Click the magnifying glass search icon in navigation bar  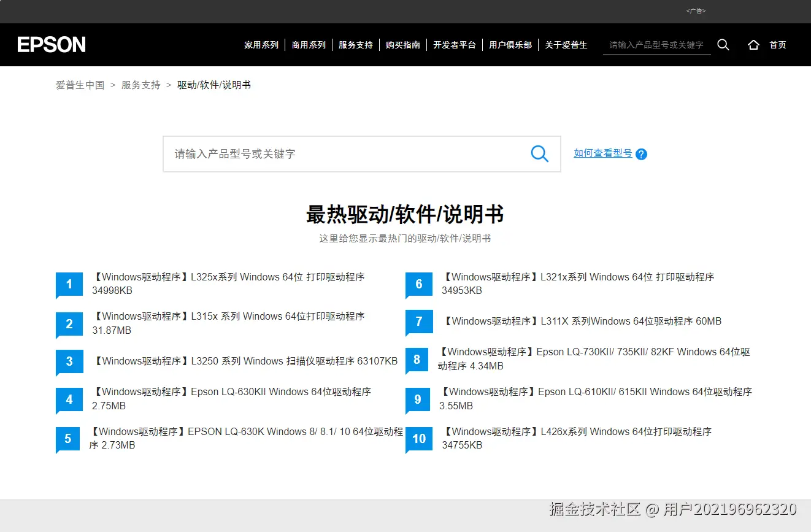[x=723, y=44]
